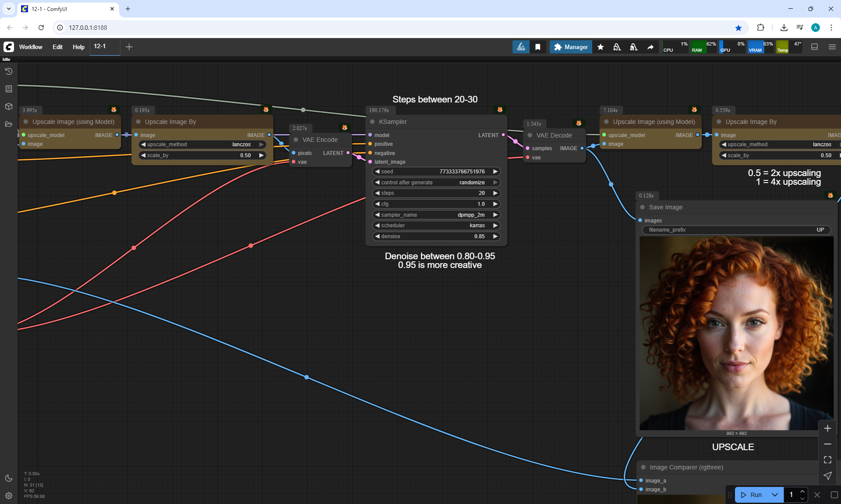This screenshot has height=504, width=841.
Task: Open the node library sidebar icon
Action: tap(8, 89)
